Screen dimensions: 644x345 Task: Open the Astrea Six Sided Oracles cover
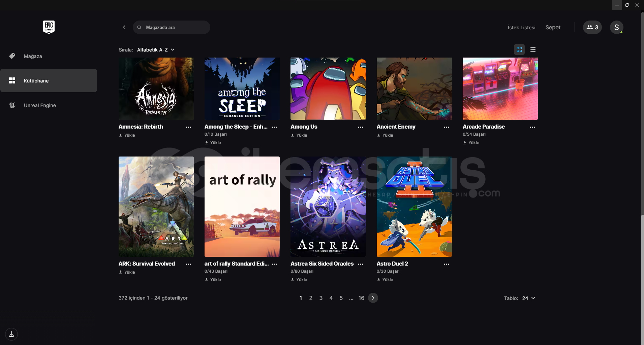[328, 207]
